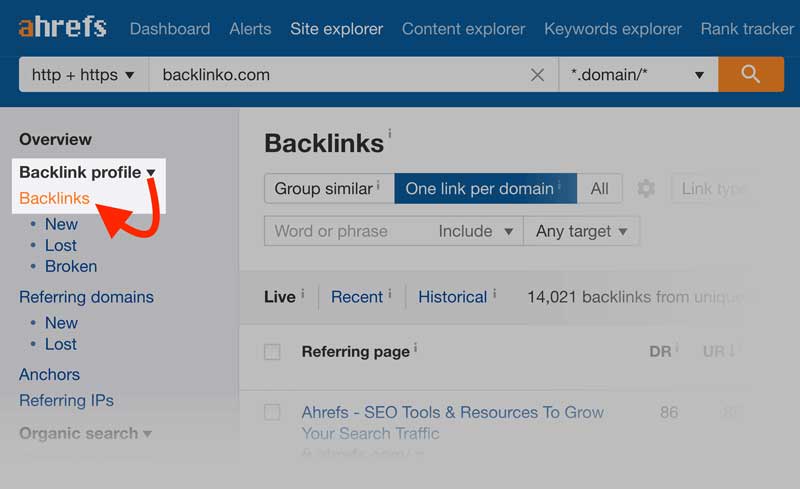The image size is (800, 489).
Task: Click info icon beside Backlinks heading
Action: click(x=390, y=133)
